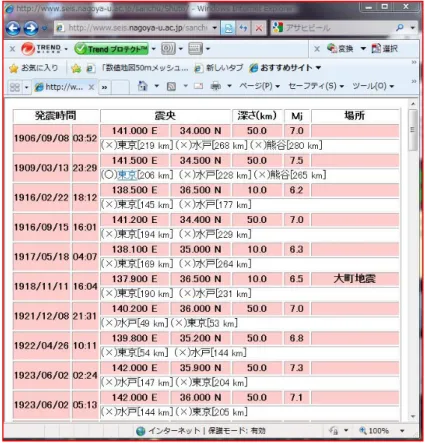The image size is (425, 443).
Task: Click the compatibility view icon in address bar
Action: (229, 28)
